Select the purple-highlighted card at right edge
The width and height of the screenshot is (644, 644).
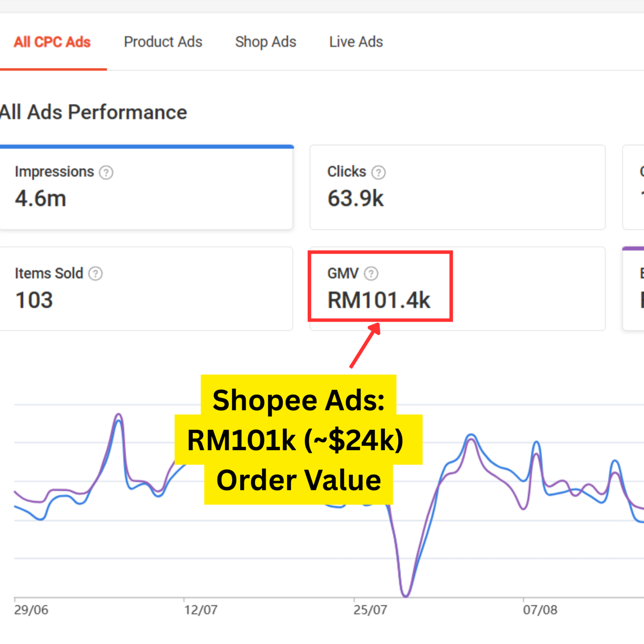pos(634,288)
